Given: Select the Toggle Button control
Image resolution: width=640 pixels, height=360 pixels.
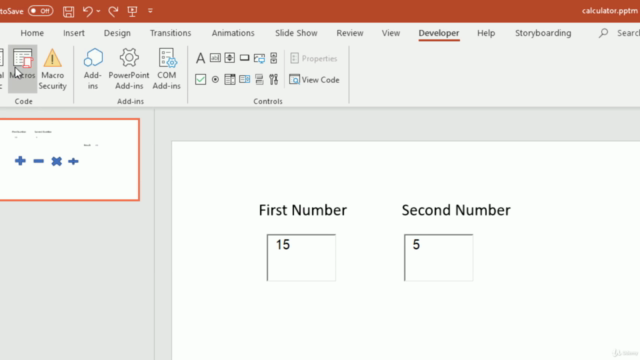Looking at the screenshot, I should coord(259,79).
